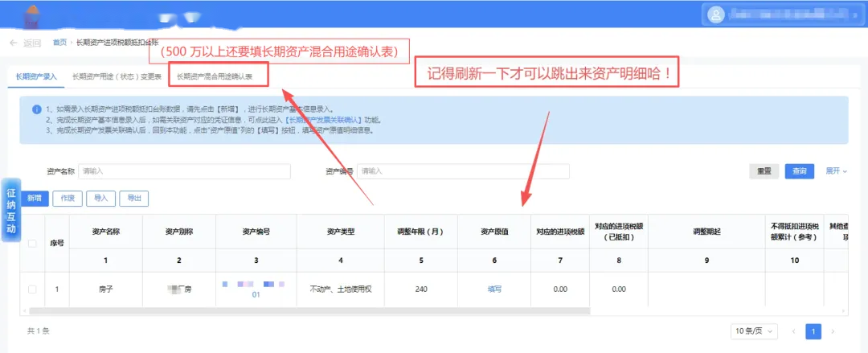Click the 作废 button
This screenshot has width=868, height=353.
68,199
